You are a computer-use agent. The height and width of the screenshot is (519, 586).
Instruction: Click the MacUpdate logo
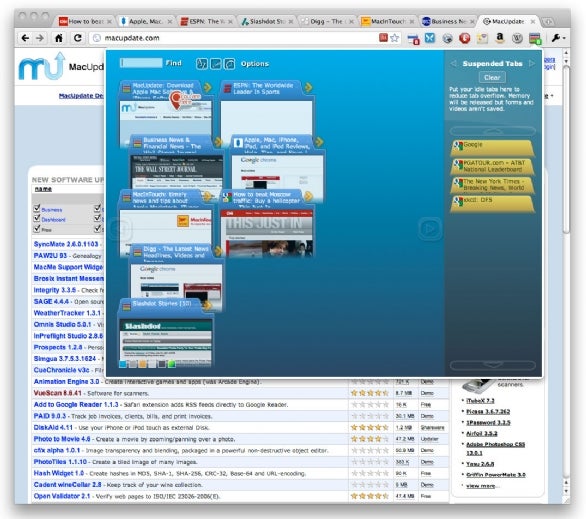pyautogui.click(x=42, y=67)
